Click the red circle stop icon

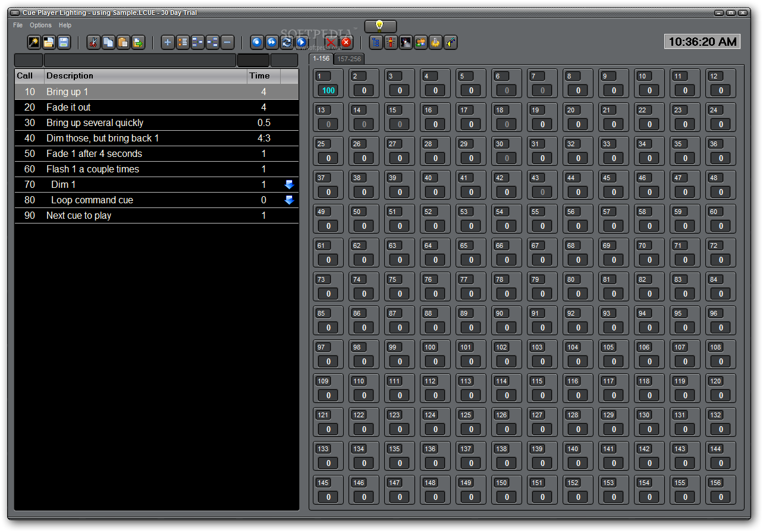tap(346, 42)
